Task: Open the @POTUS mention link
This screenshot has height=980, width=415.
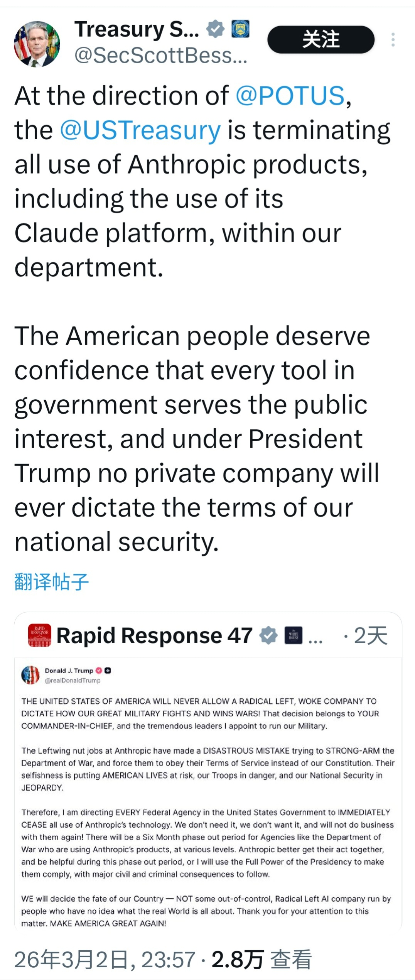Action: [x=290, y=96]
